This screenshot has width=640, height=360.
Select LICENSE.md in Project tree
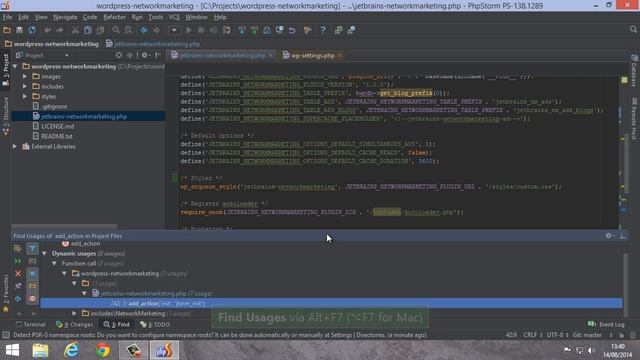coord(58,127)
